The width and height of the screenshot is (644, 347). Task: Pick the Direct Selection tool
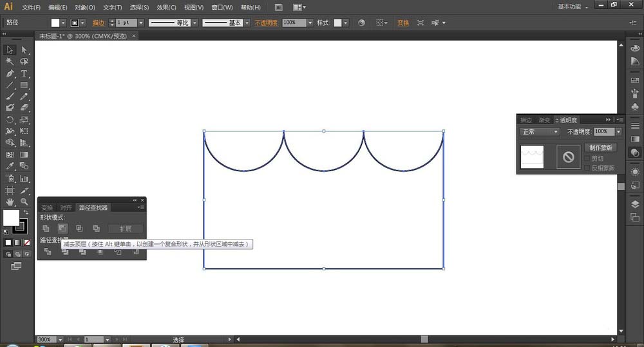[x=24, y=50]
